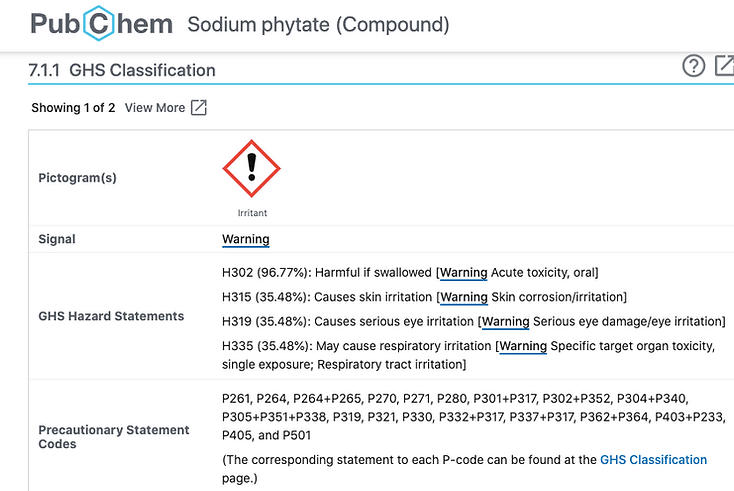The image size is (734, 491).
Task: Click the PubChem logo
Action: pos(101,23)
